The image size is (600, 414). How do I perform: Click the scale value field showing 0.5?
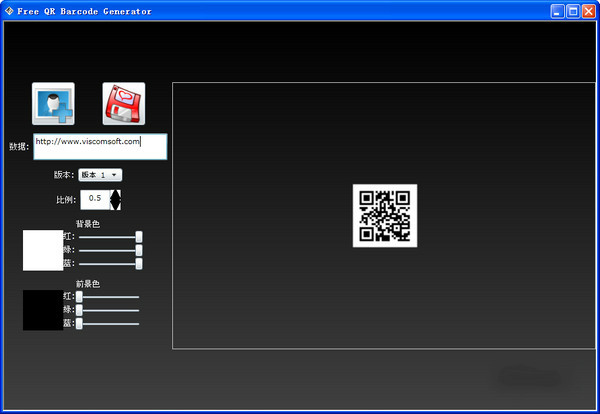95,199
